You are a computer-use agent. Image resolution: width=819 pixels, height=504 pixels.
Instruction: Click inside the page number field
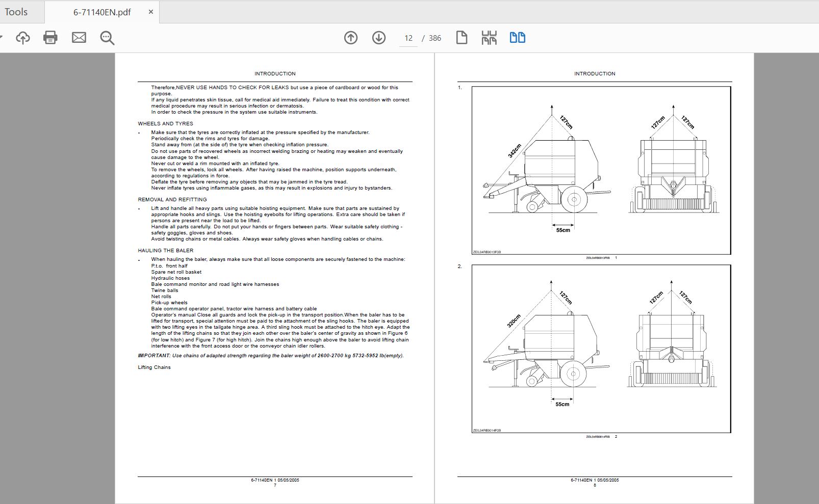tap(408, 37)
